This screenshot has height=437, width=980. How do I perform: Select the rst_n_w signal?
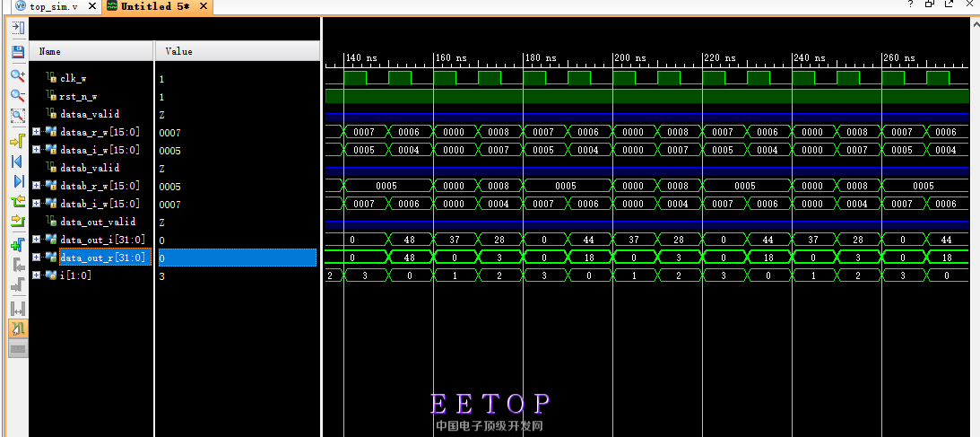click(78, 96)
